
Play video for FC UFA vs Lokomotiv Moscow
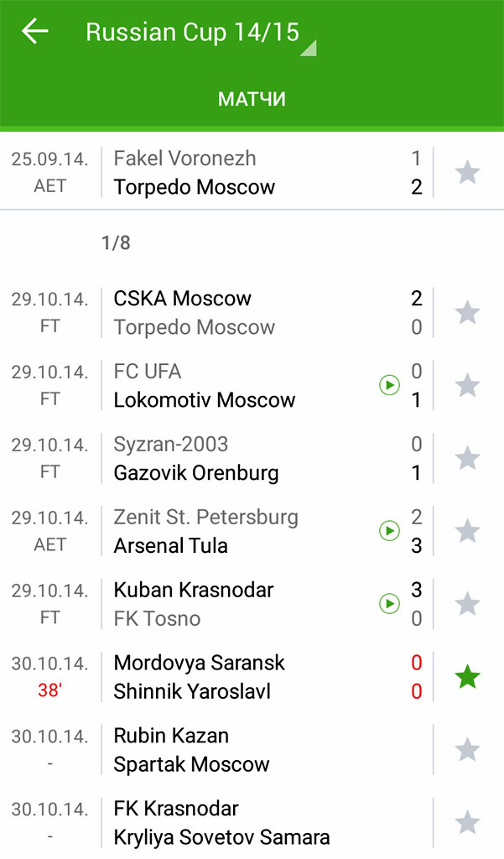coord(389,385)
